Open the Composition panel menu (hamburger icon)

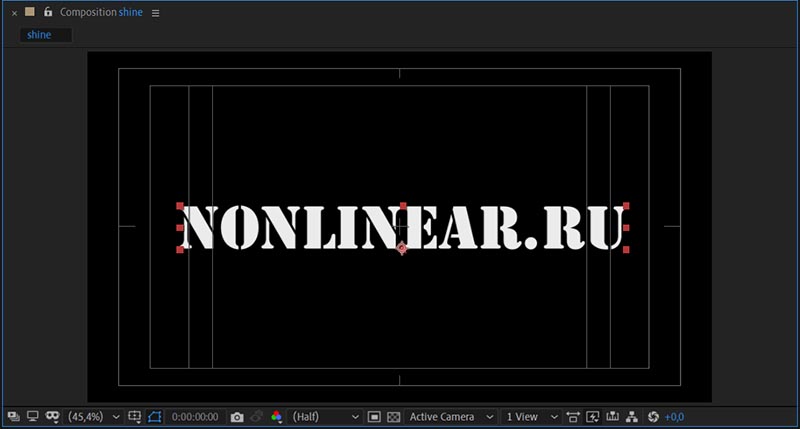click(156, 13)
